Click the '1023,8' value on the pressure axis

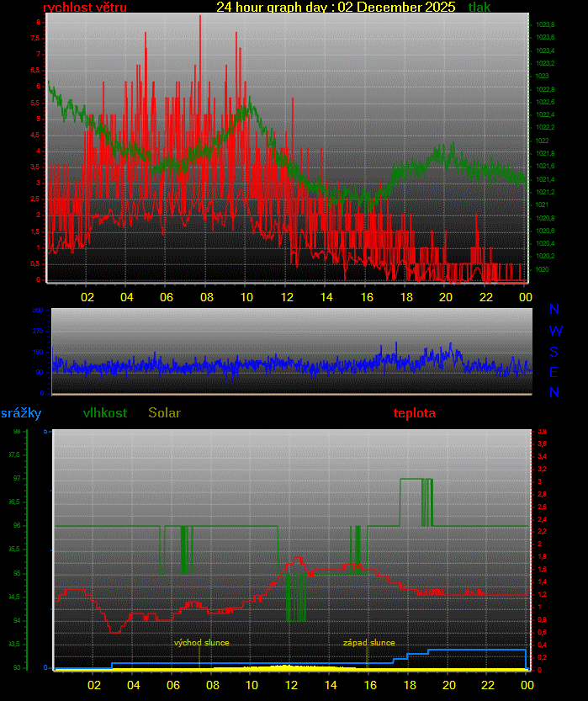pyautogui.click(x=545, y=24)
